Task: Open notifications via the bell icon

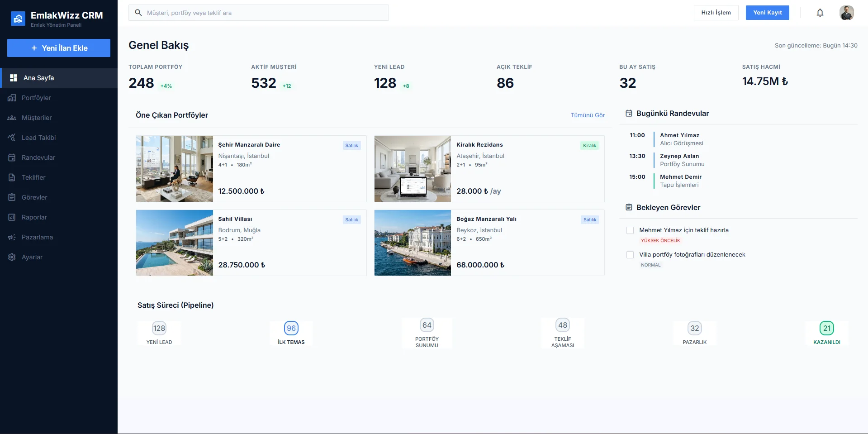Action: [x=820, y=13]
